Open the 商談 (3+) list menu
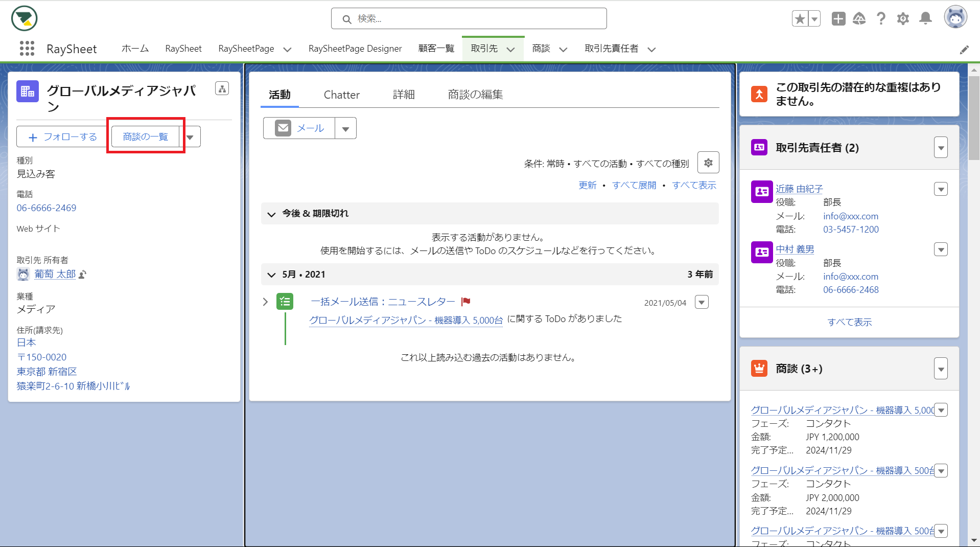Image resolution: width=980 pixels, height=547 pixels. (941, 369)
